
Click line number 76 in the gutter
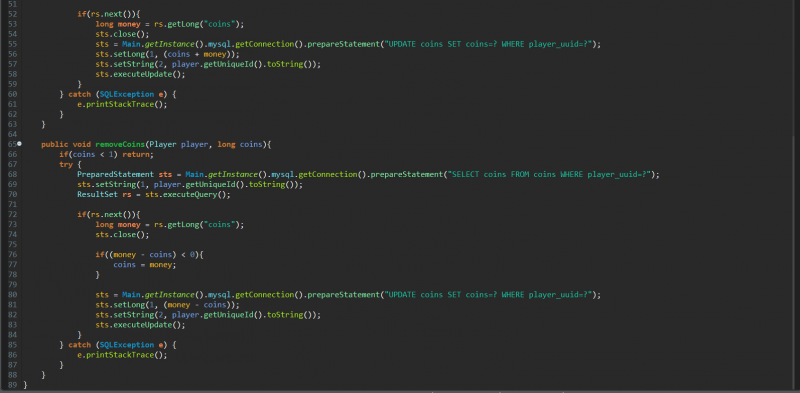(13, 255)
